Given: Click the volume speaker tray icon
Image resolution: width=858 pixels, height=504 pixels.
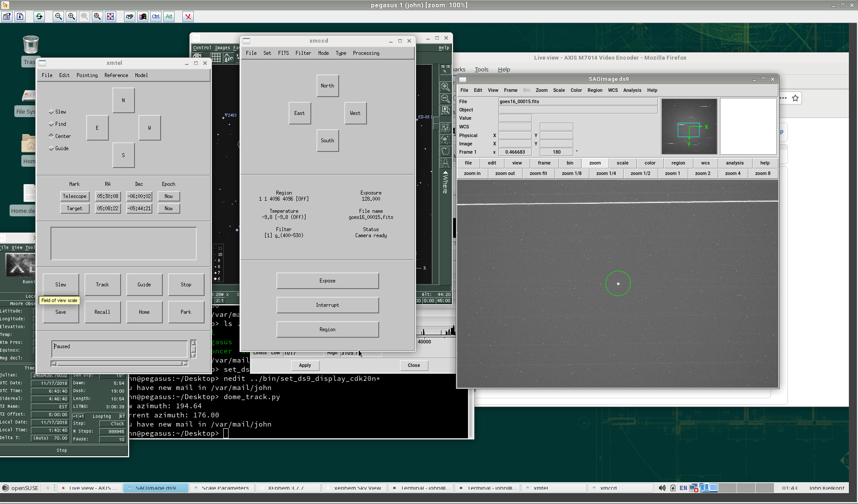Looking at the screenshot, I should 662,488.
